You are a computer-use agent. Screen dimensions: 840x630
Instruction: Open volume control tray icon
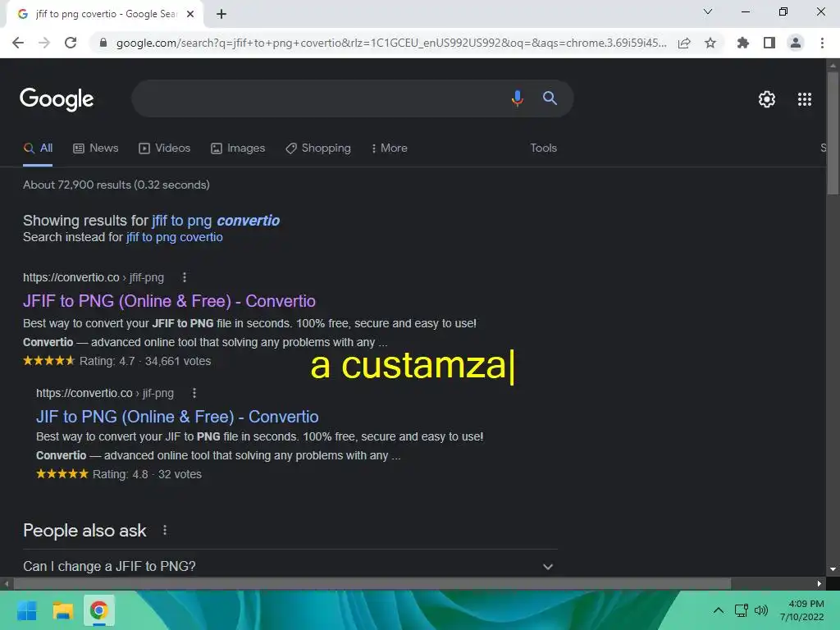click(761, 610)
